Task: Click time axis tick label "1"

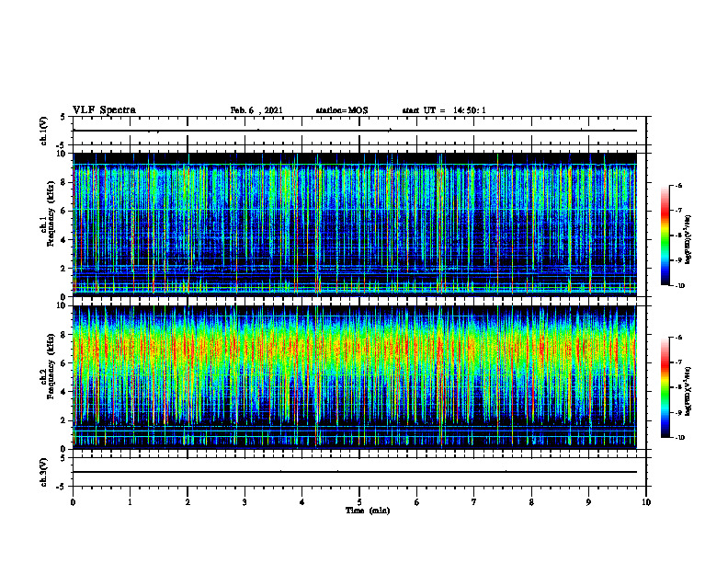Action: (x=130, y=502)
